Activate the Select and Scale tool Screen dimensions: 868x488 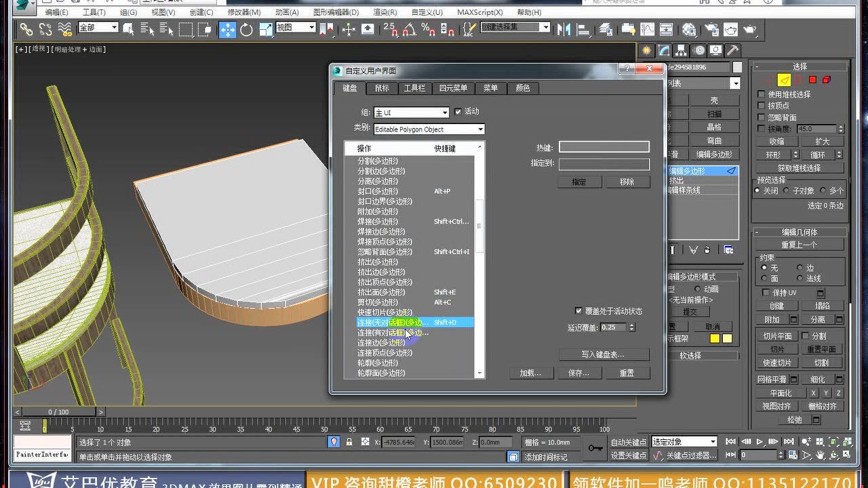(x=265, y=29)
